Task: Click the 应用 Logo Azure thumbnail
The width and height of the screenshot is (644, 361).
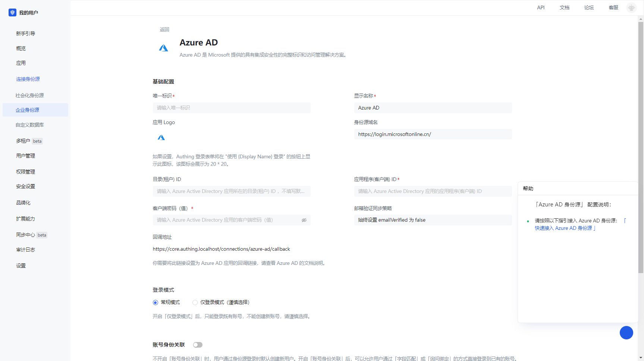Action: coord(161,137)
